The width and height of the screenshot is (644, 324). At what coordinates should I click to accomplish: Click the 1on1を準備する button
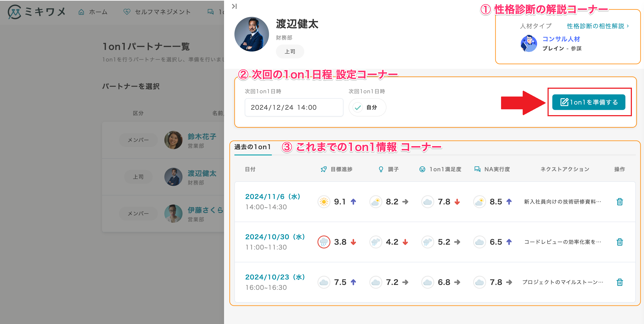pyautogui.click(x=588, y=102)
